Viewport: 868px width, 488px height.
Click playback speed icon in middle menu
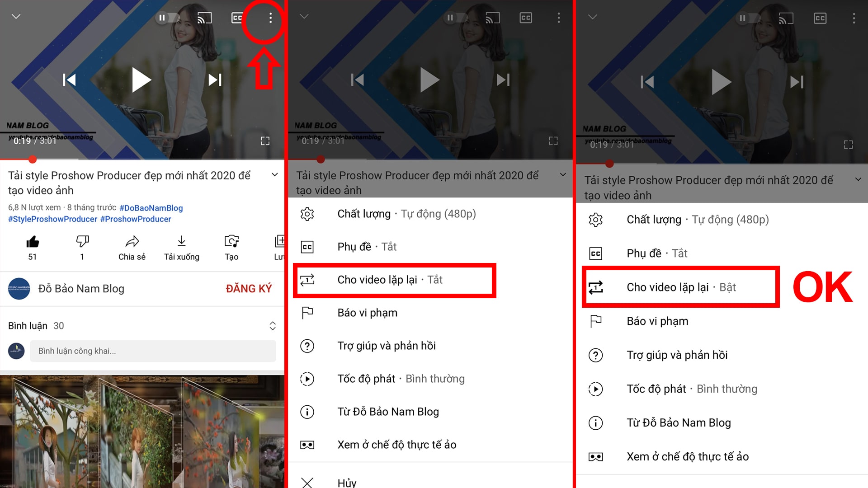pos(307,379)
